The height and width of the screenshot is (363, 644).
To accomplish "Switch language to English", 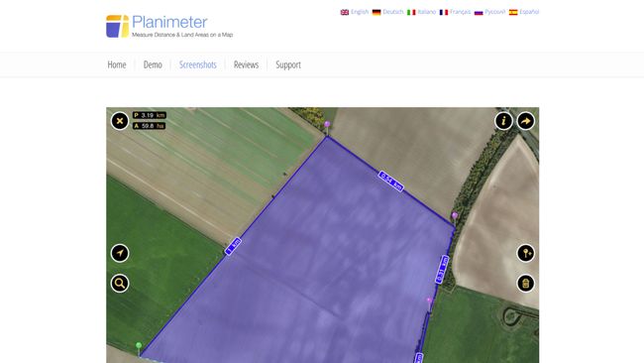I will tap(360, 12).
